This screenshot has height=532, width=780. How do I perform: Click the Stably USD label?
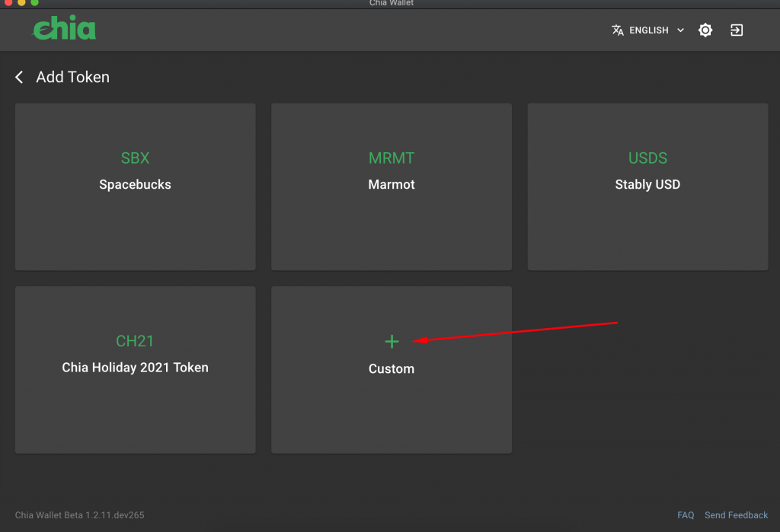tap(647, 184)
